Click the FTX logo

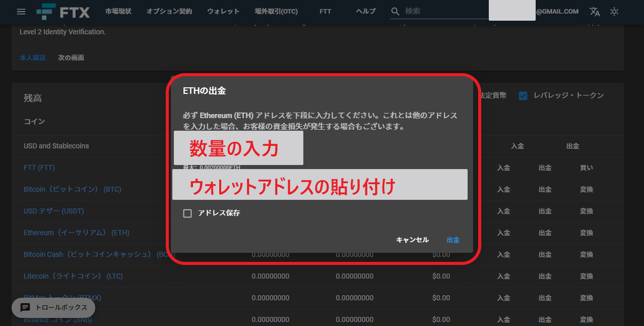click(63, 11)
